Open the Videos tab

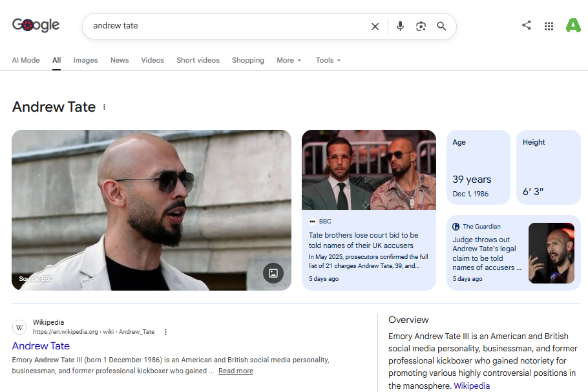coord(152,60)
